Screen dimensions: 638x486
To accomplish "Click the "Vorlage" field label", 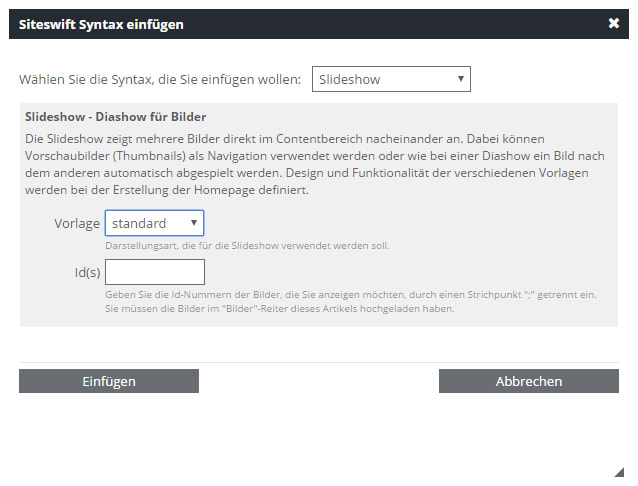I will click(76, 223).
